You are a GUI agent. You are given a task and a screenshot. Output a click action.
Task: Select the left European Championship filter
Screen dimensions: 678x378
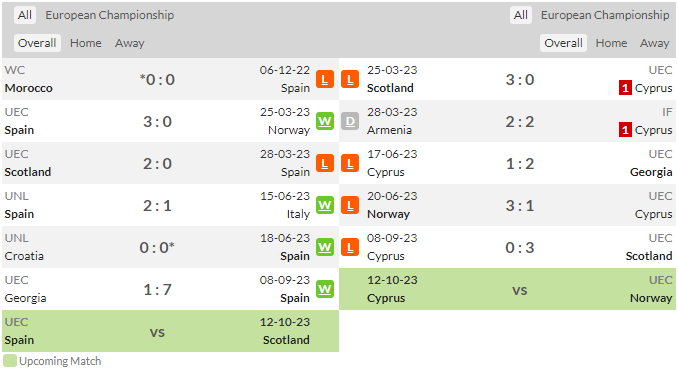click(110, 15)
